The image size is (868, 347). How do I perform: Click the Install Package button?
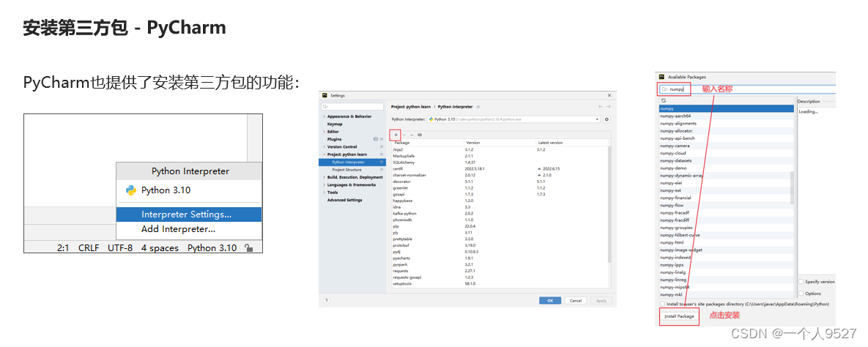click(x=679, y=316)
